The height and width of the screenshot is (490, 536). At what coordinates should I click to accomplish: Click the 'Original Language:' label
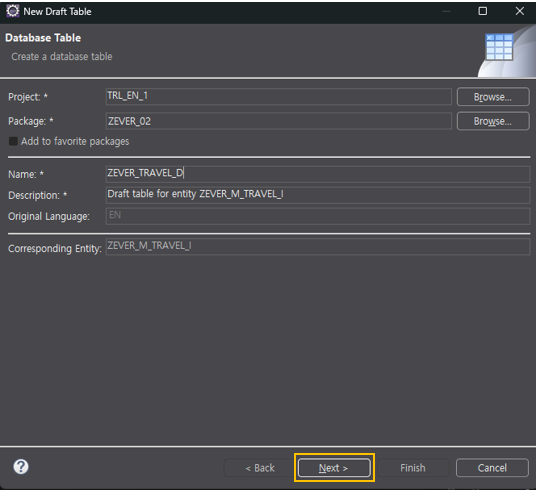pyautogui.click(x=49, y=216)
